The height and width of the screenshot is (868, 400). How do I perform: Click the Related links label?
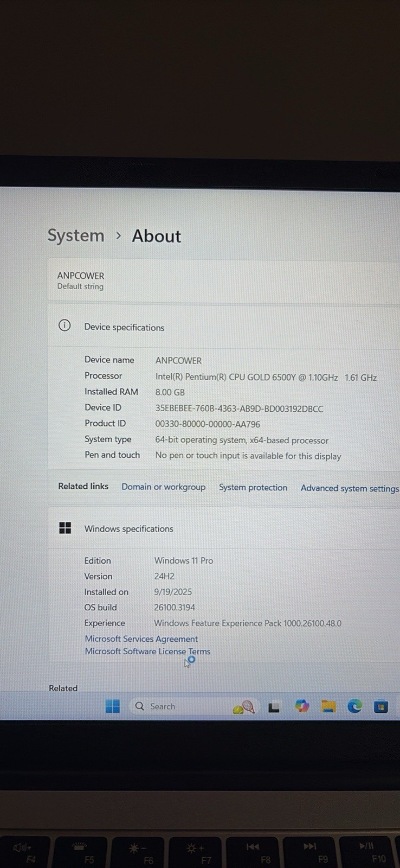pos(83,486)
